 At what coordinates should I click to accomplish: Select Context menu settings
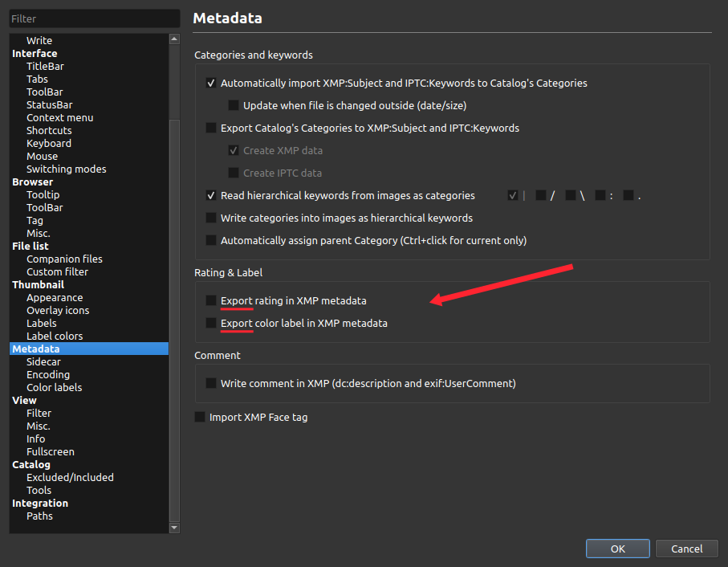coord(60,117)
